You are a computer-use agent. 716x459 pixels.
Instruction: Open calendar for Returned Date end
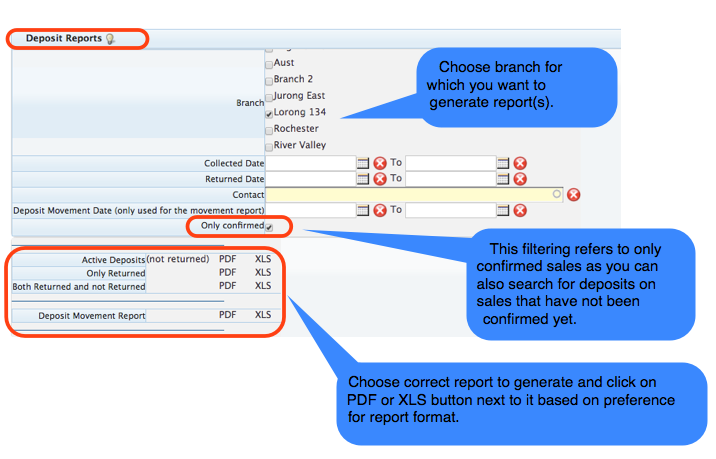coord(503,179)
